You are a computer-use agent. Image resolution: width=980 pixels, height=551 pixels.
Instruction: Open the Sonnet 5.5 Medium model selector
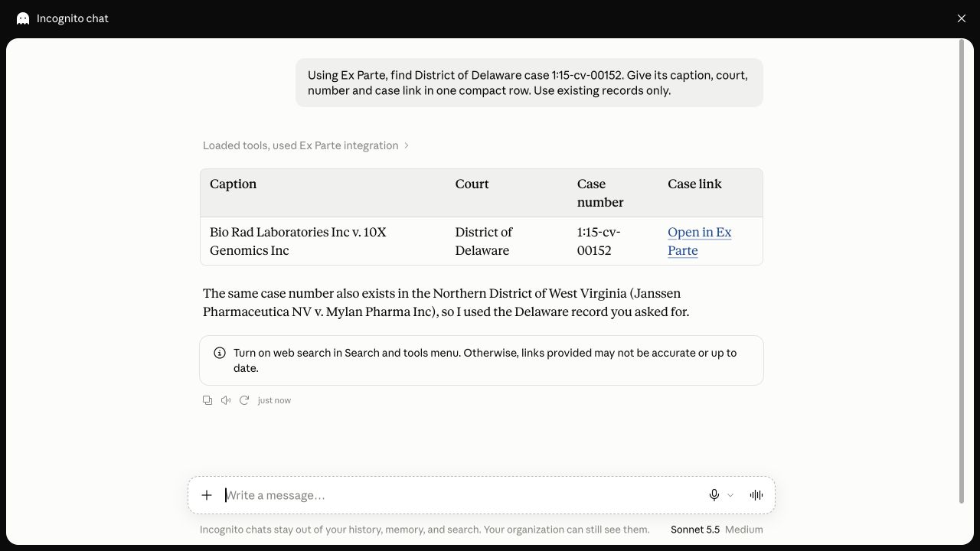[717, 530]
